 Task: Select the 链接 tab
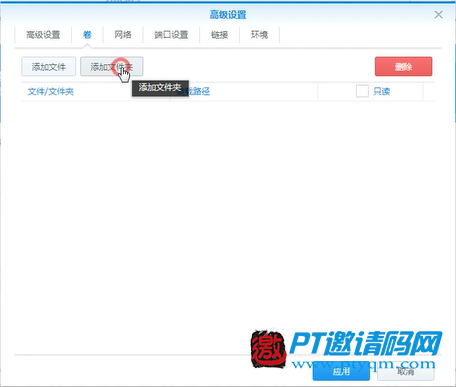pos(219,35)
